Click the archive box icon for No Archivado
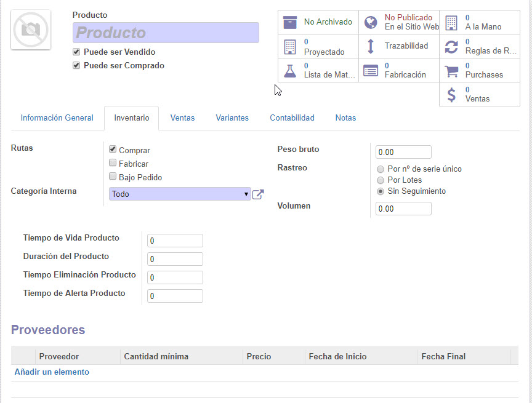Image resolution: width=532 pixels, height=403 pixels. (290, 22)
